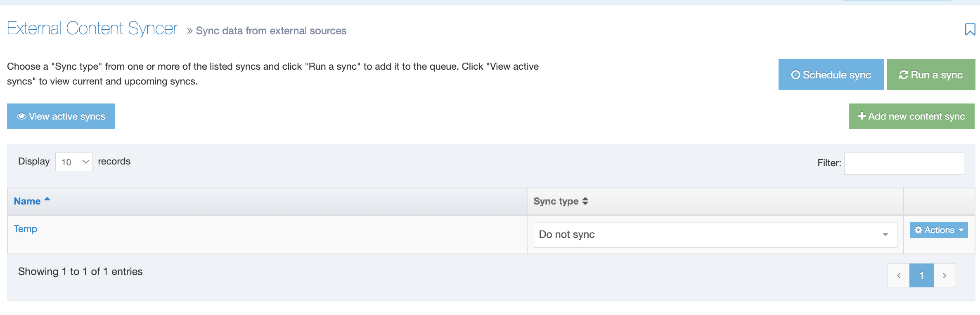Go to next page with right chevron
Screen dimensions: 980x315
point(944,275)
